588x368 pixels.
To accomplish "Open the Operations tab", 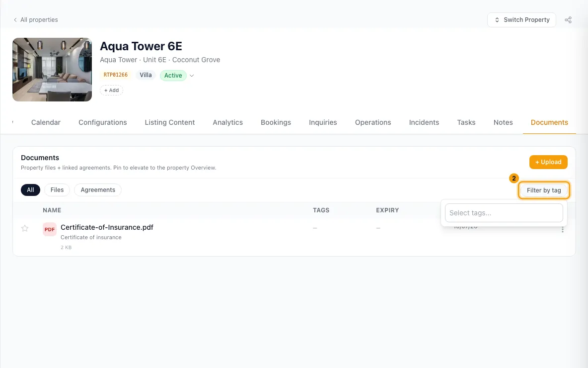I will click(373, 122).
